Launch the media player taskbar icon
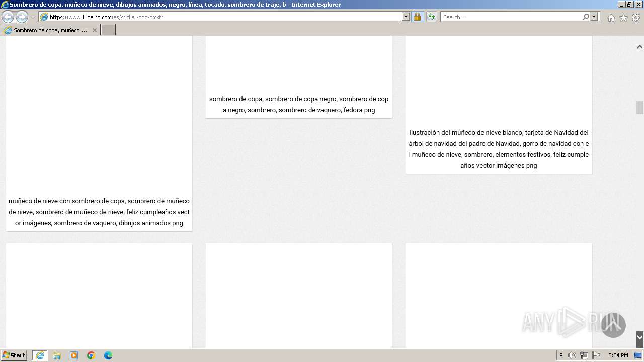 click(x=74, y=355)
